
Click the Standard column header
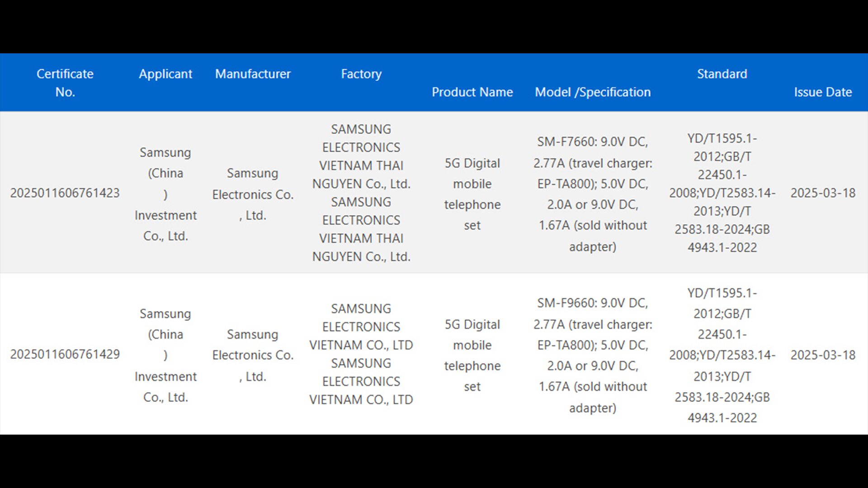(x=722, y=74)
